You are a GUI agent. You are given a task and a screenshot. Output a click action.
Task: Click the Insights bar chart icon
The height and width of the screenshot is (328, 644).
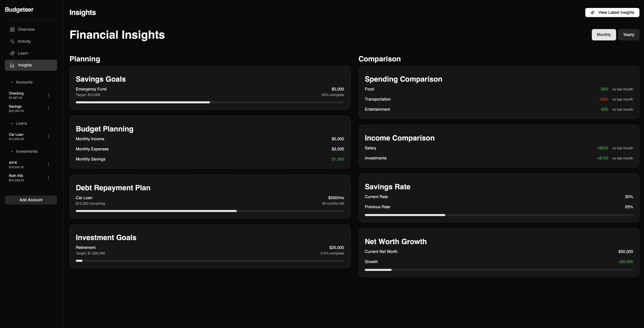pyautogui.click(x=12, y=65)
